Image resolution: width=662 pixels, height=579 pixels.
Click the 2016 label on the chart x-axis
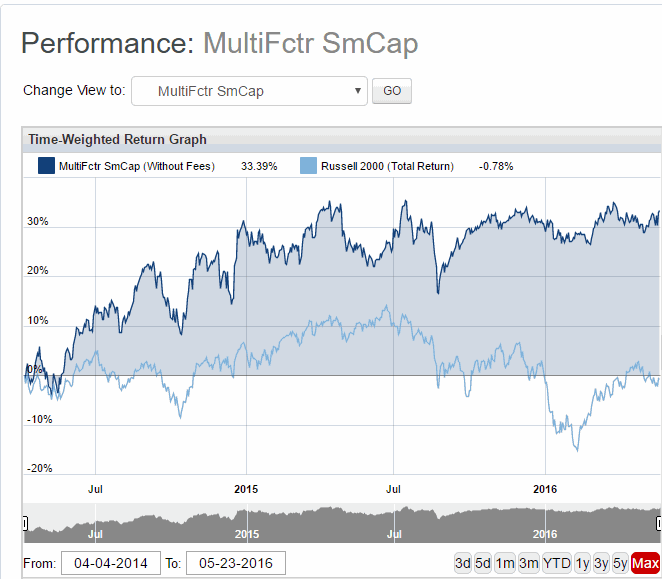point(545,489)
